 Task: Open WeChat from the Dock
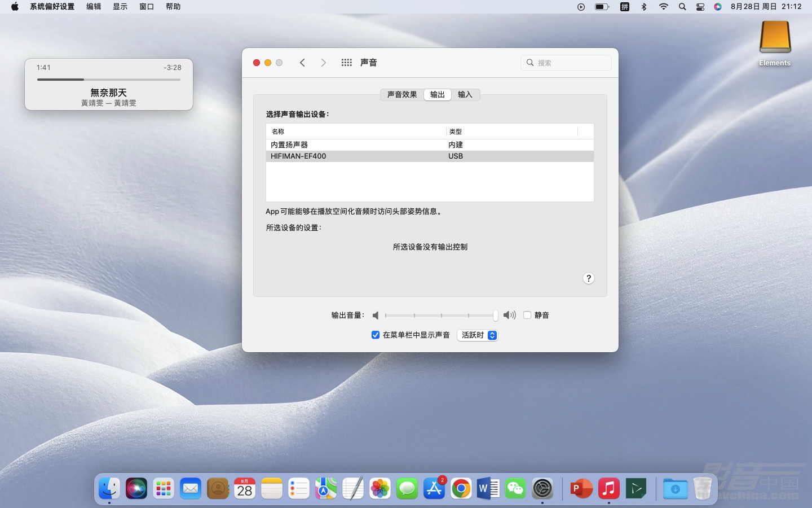(x=515, y=488)
